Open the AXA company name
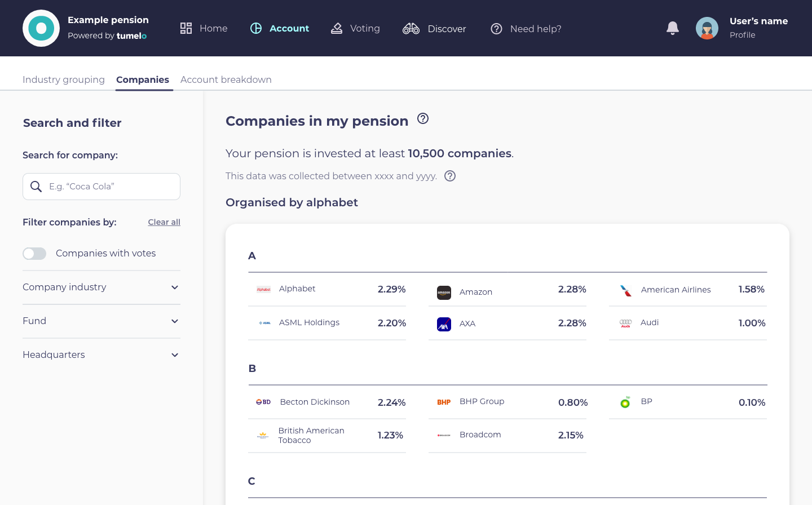Screen dimensions: 812x505 [467, 324]
